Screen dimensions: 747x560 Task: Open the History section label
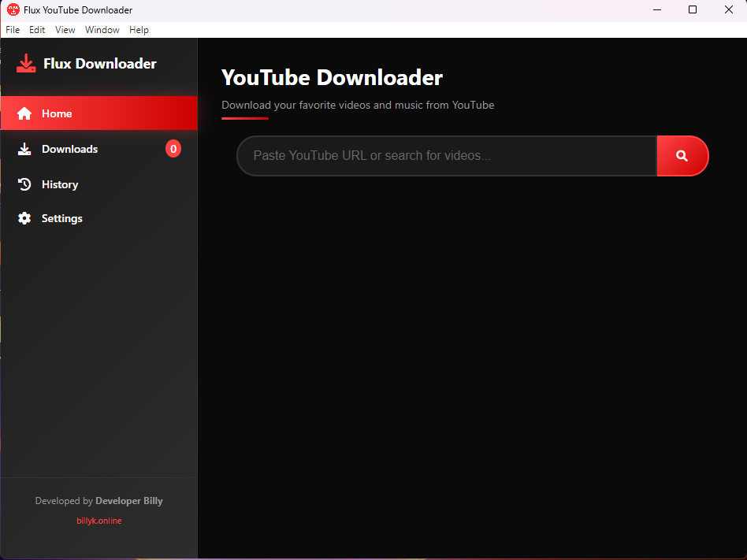60,184
